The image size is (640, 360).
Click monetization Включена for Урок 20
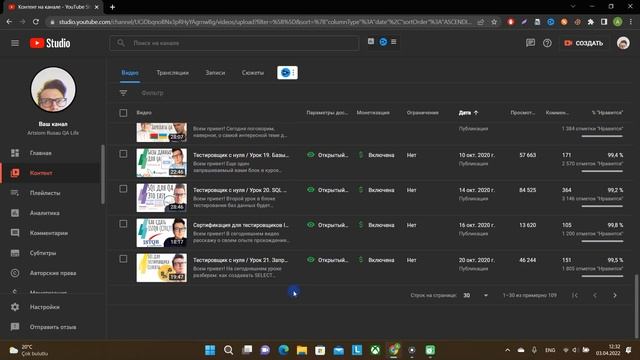376,190
